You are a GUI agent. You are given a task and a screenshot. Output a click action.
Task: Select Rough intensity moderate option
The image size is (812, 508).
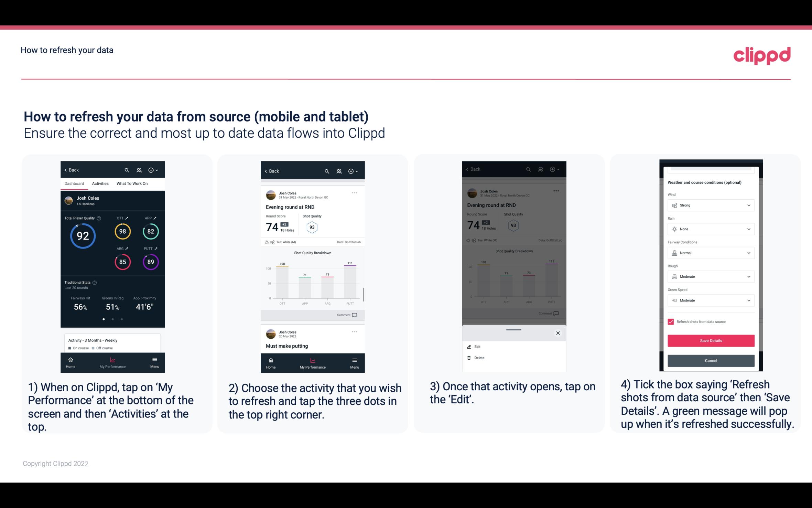(x=710, y=276)
